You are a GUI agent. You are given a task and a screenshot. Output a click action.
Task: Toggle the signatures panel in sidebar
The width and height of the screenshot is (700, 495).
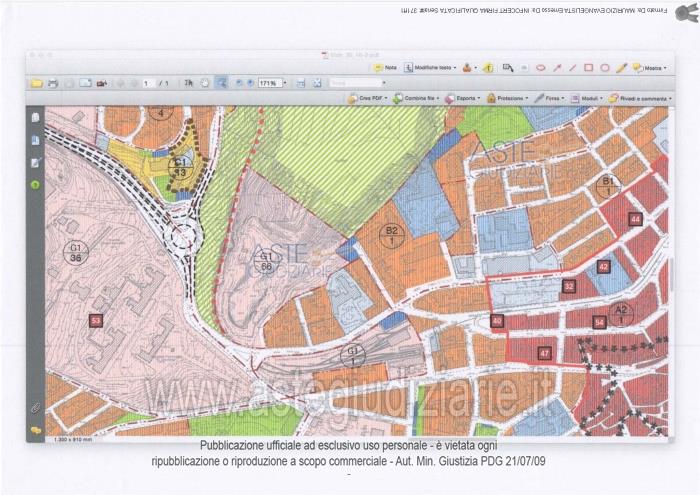(x=35, y=162)
